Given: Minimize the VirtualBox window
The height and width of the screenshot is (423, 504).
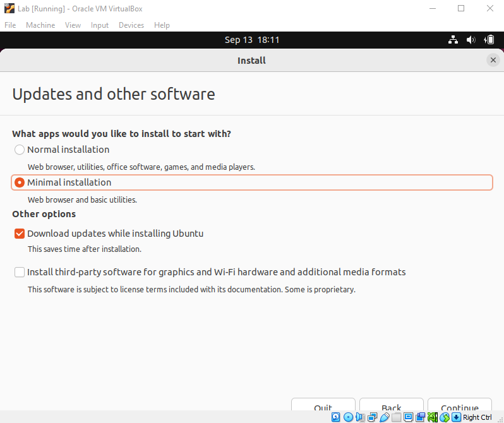Looking at the screenshot, I should (x=433, y=8).
